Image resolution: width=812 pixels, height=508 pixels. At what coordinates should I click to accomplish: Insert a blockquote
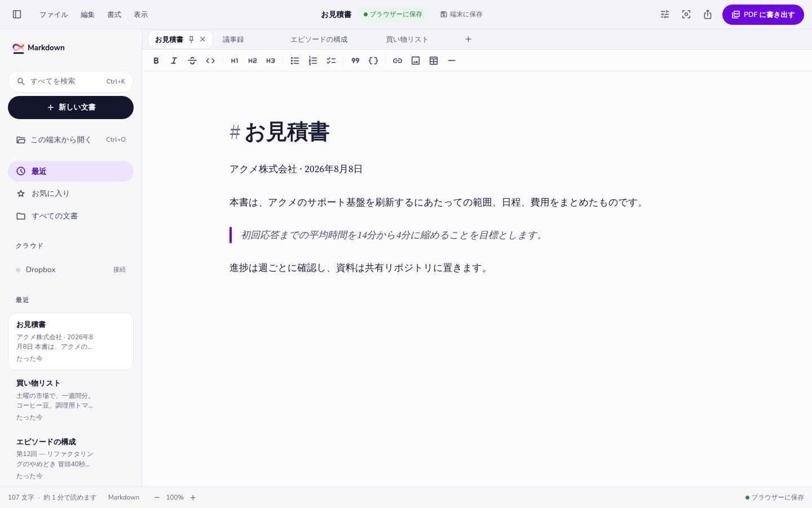(x=355, y=61)
